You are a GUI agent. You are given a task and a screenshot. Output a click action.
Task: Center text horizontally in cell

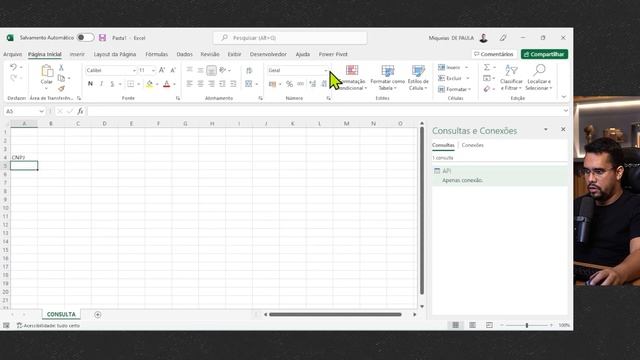click(x=200, y=84)
